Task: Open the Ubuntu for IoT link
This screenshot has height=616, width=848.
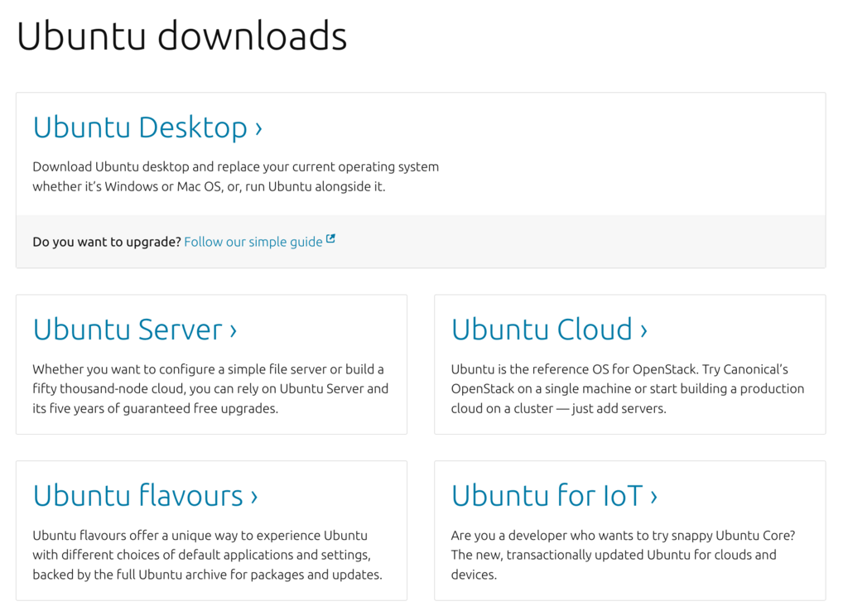Action: pyautogui.click(x=554, y=496)
